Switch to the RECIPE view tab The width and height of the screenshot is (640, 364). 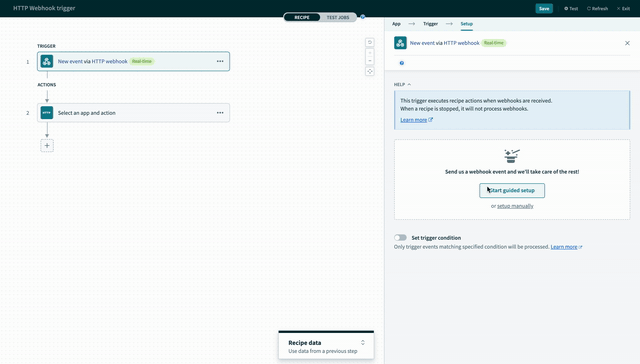tap(302, 17)
